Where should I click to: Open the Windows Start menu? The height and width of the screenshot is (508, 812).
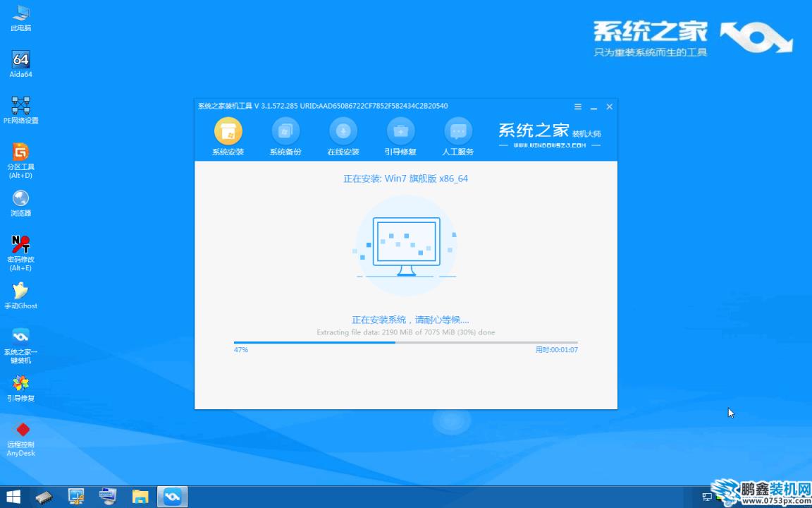[13, 497]
